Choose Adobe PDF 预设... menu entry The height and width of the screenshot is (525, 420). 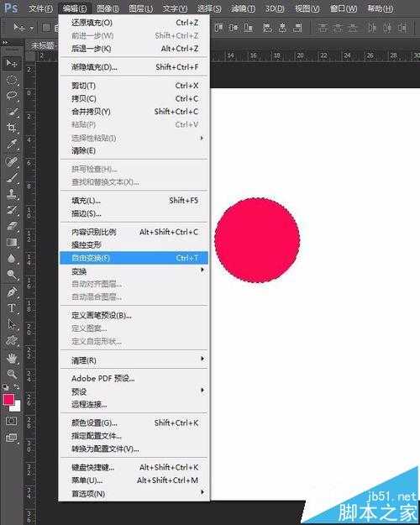[134, 378]
